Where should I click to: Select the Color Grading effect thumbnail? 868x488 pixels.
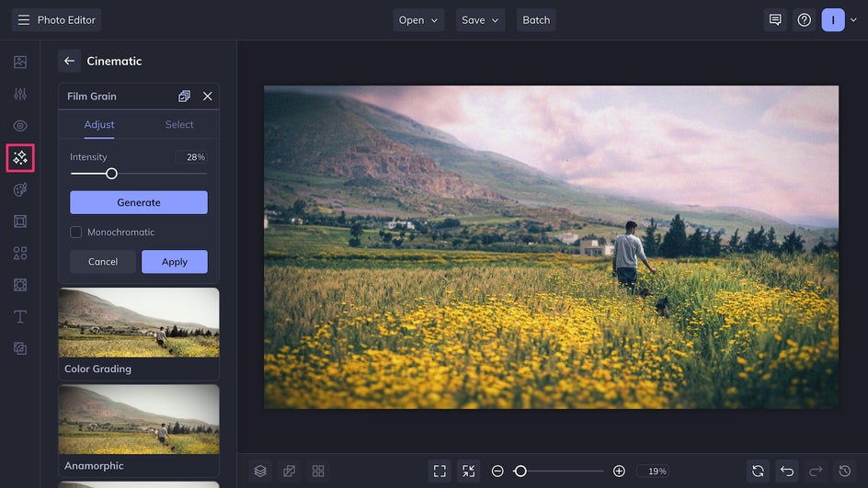139,323
